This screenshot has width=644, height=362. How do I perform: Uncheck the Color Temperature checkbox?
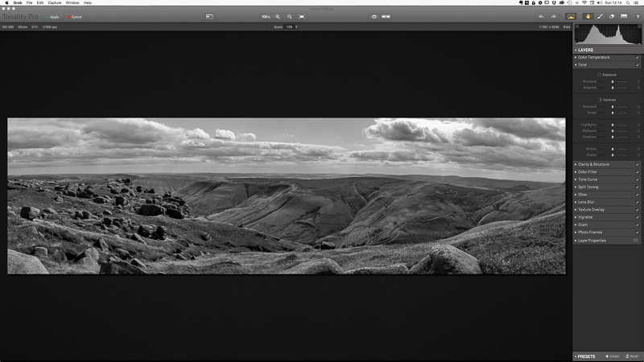coord(638,57)
